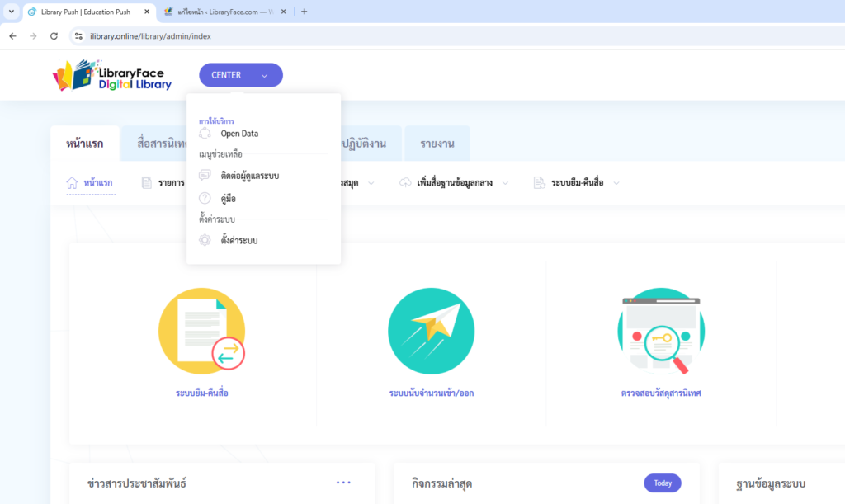Open the รายงาน tab

pyautogui.click(x=437, y=144)
